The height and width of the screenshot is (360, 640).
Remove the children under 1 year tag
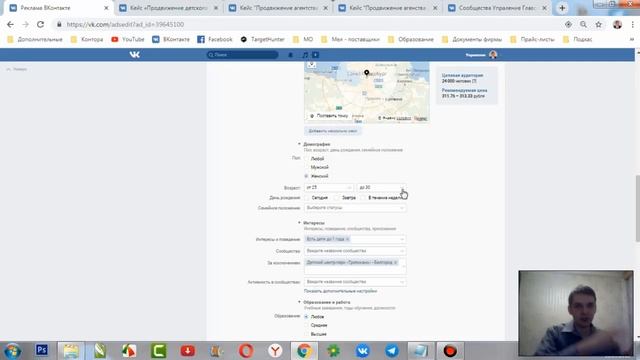click(x=347, y=239)
